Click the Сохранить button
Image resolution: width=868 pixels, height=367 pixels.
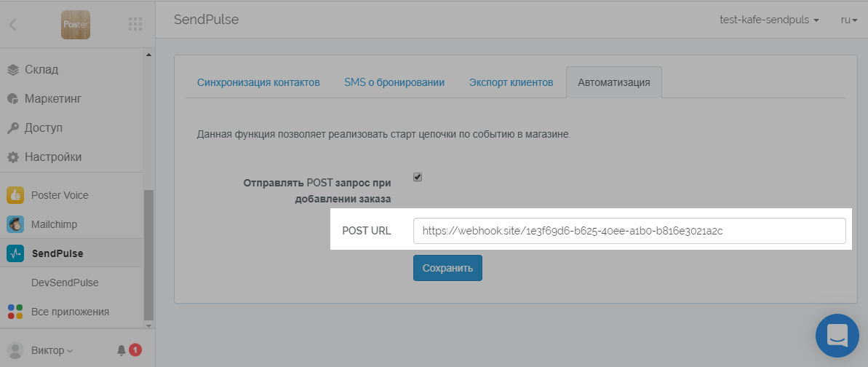coord(448,268)
